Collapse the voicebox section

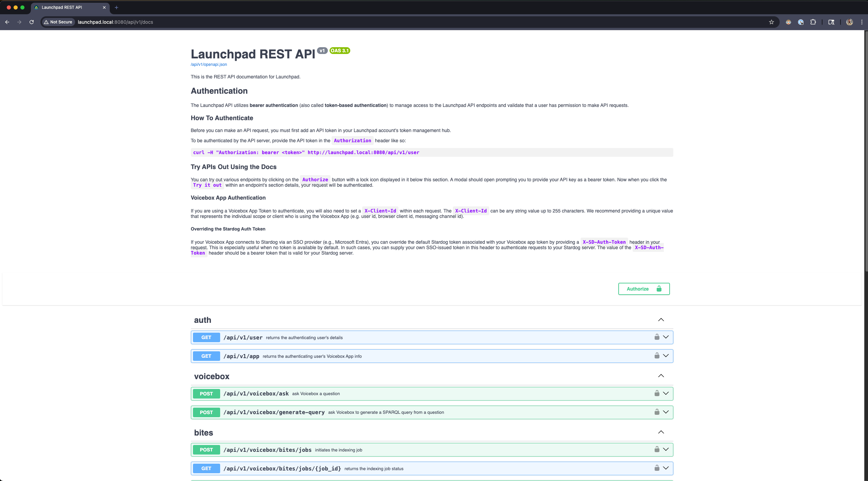click(661, 376)
